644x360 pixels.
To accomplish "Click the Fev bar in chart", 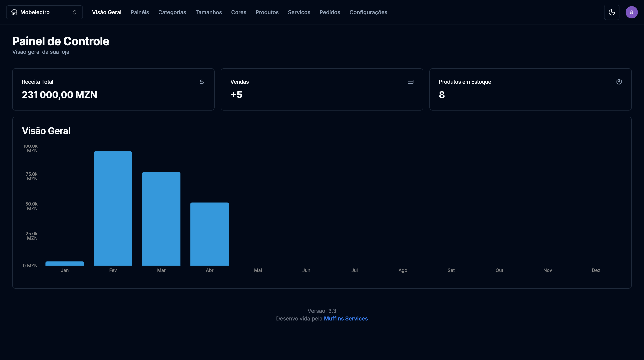I will click(x=113, y=208).
